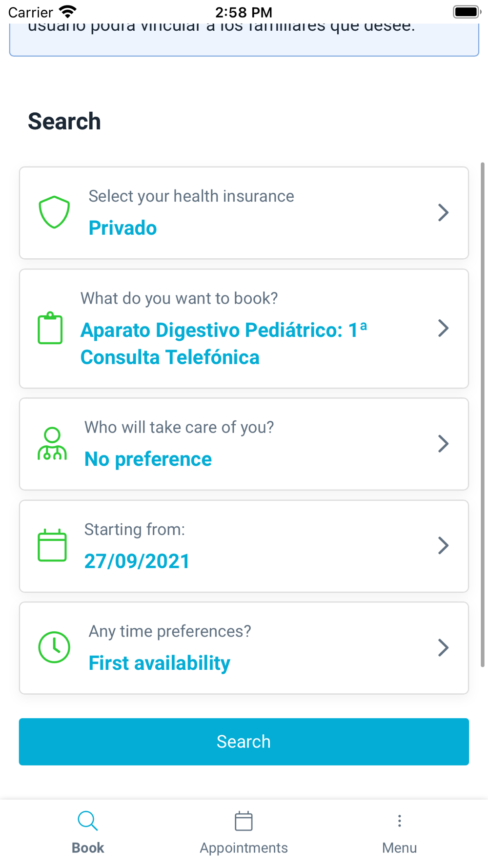Tap the clipboard icon for booking type
Image resolution: width=488 pixels, height=868 pixels.
point(50,328)
